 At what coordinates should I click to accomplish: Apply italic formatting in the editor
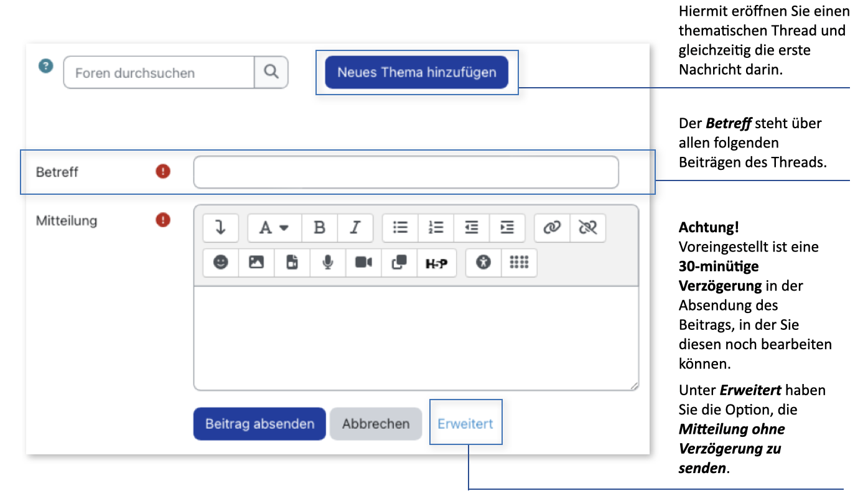point(355,228)
